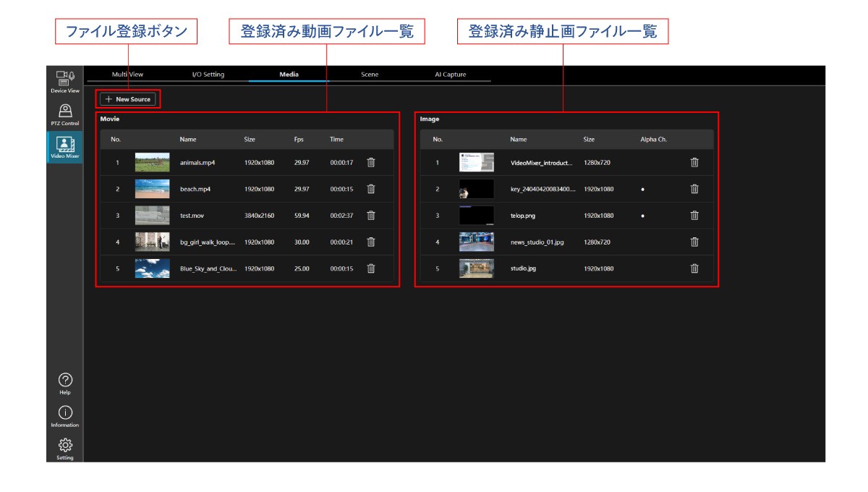Switch to the AI Capture tab
Screen dimensions: 868x492
[x=450, y=75]
